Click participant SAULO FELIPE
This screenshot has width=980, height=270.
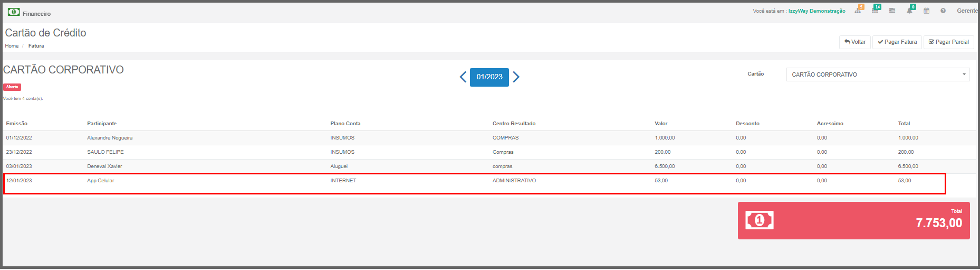105,152
